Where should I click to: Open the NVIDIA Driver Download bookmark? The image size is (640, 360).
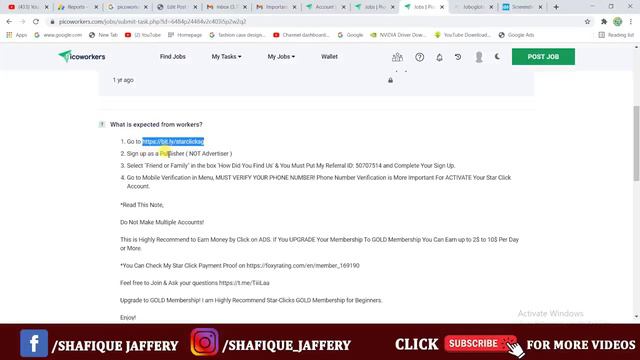click(398, 35)
